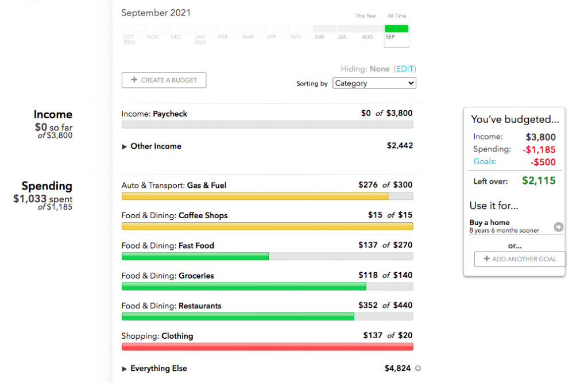The image size is (588, 383).
Task: Open the Buy a home goal via its arrow icon
Action: pyautogui.click(x=558, y=227)
